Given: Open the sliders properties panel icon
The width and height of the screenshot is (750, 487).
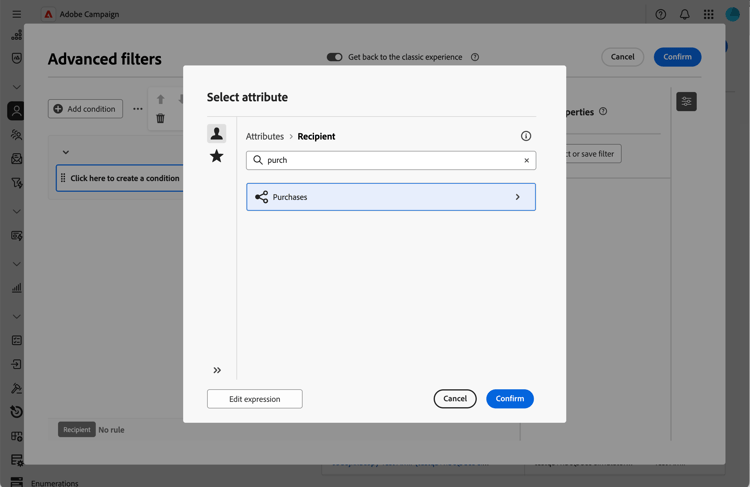Looking at the screenshot, I should tap(686, 101).
